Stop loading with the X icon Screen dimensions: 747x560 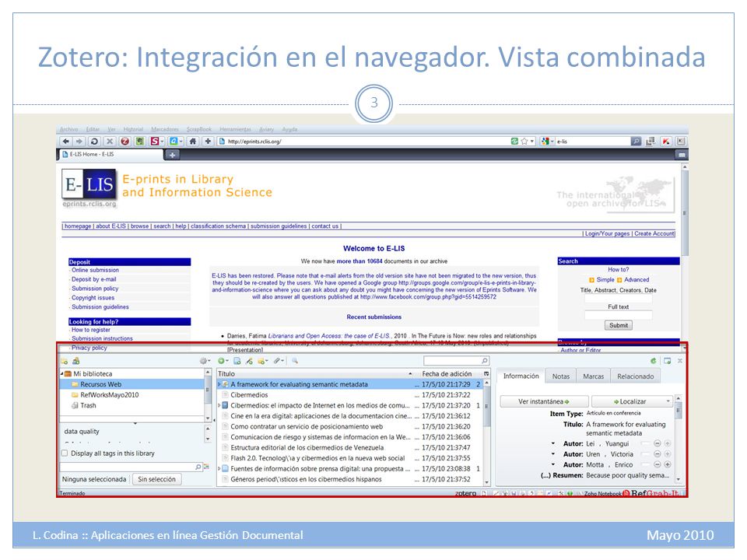(x=110, y=142)
